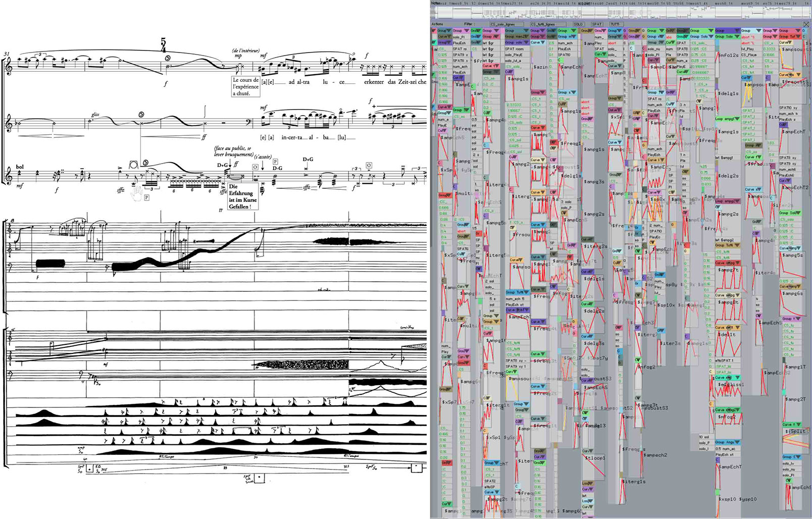Close the actions panel with the X icon
Viewport: 812px width, 519px height.
[x=806, y=24]
